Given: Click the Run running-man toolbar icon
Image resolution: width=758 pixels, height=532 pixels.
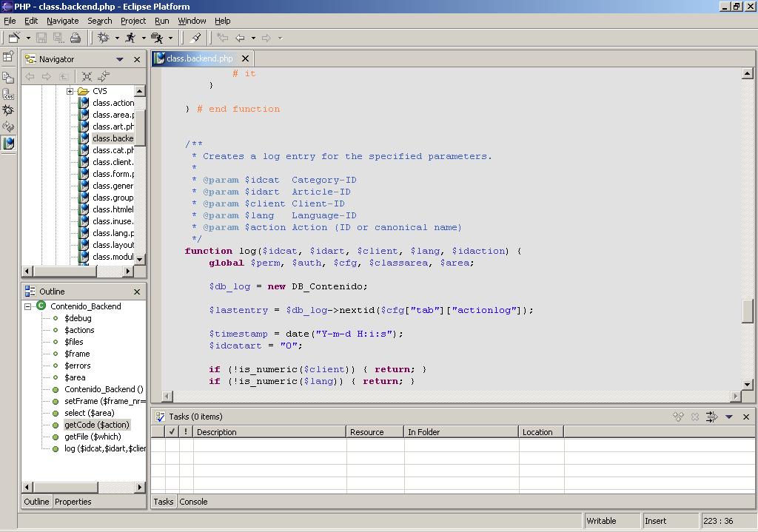Looking at the screenshot, I should point(131,38).
